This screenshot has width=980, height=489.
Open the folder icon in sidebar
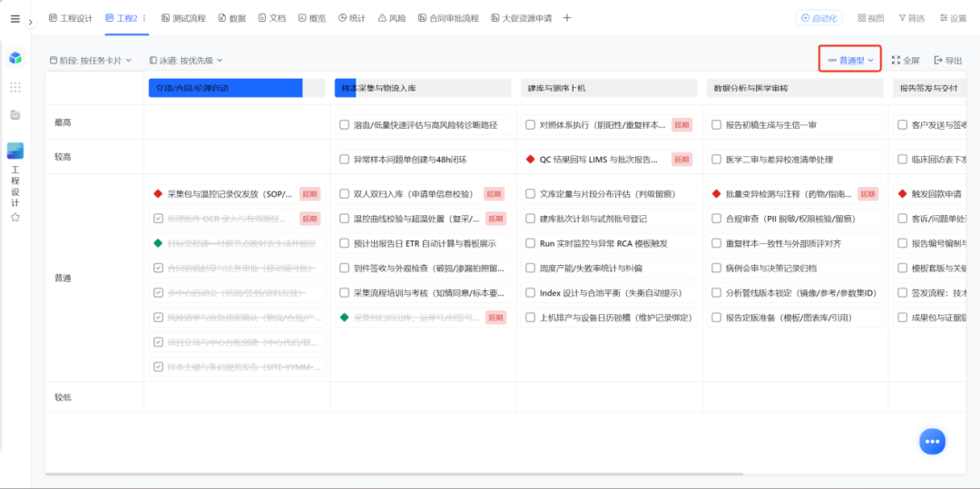click(x=15, y=115)
